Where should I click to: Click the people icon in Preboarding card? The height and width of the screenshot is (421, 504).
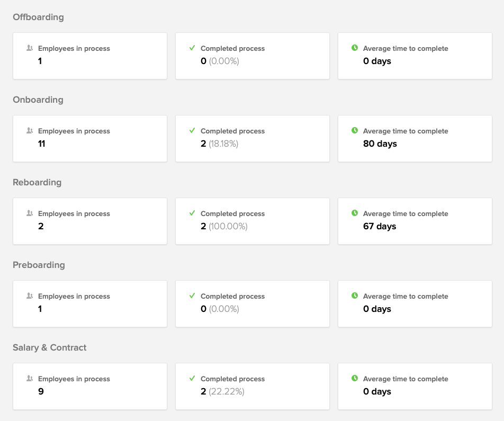pos(30,296)
